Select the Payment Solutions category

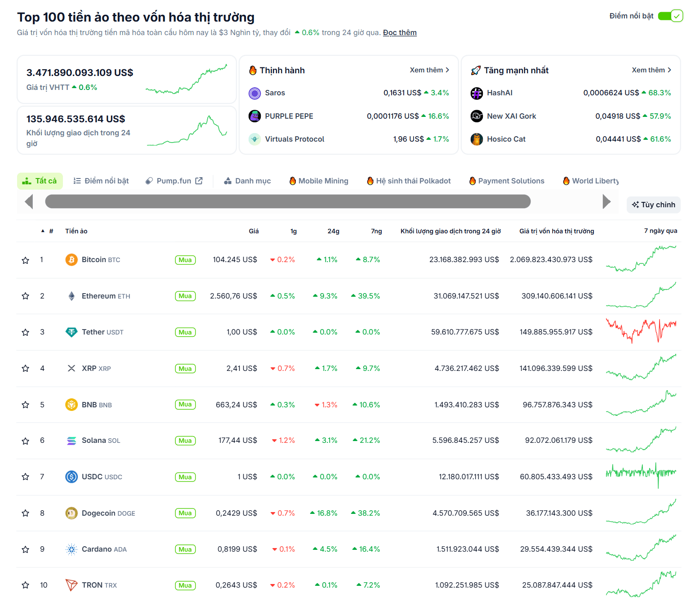coord(507,181)
